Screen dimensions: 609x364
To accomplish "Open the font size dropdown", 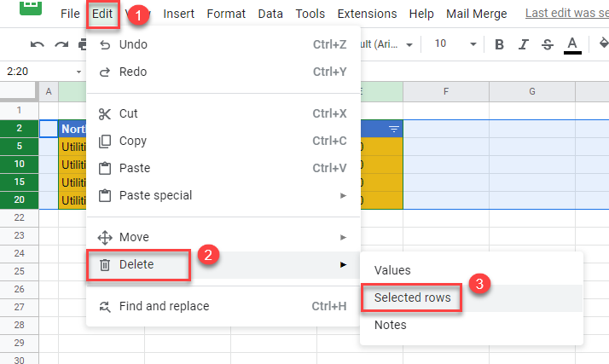I will 454,44.
